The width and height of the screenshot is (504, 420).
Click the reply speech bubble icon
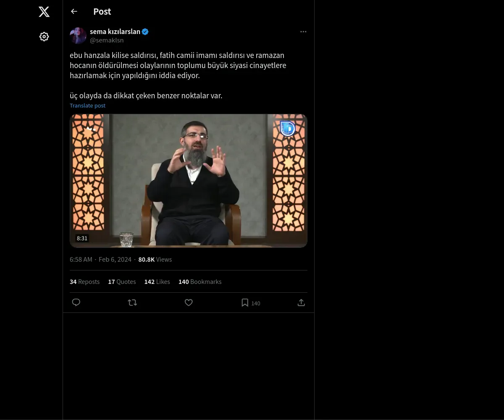pos(76,302)
